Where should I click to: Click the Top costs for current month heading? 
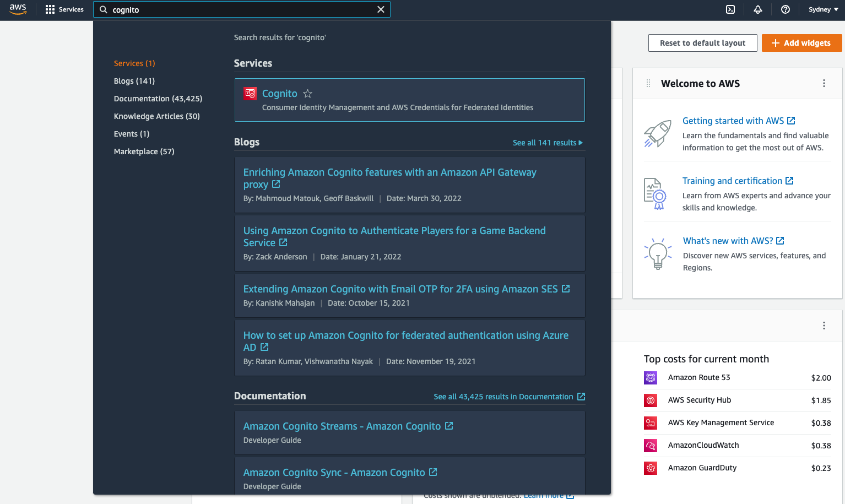pyautogui.click(x=706, y=359)
